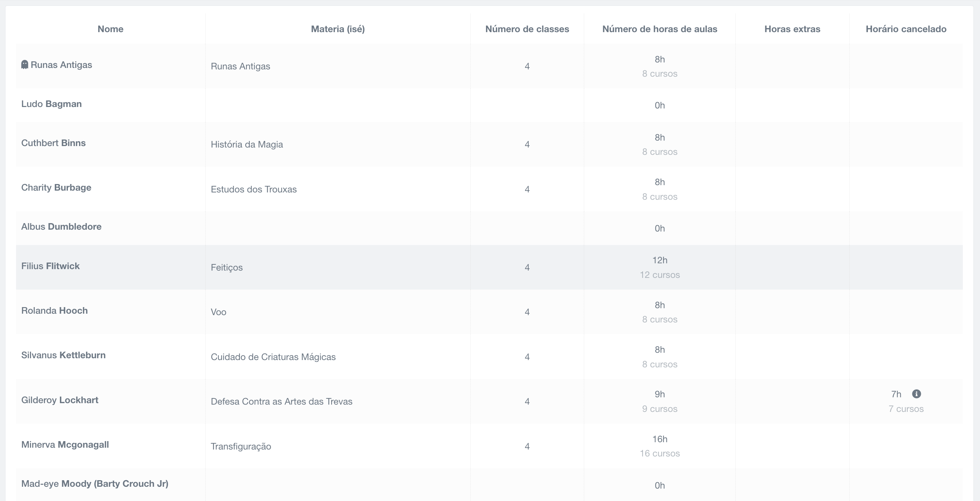Open Cuthbert Binns' row

point(53,143)
